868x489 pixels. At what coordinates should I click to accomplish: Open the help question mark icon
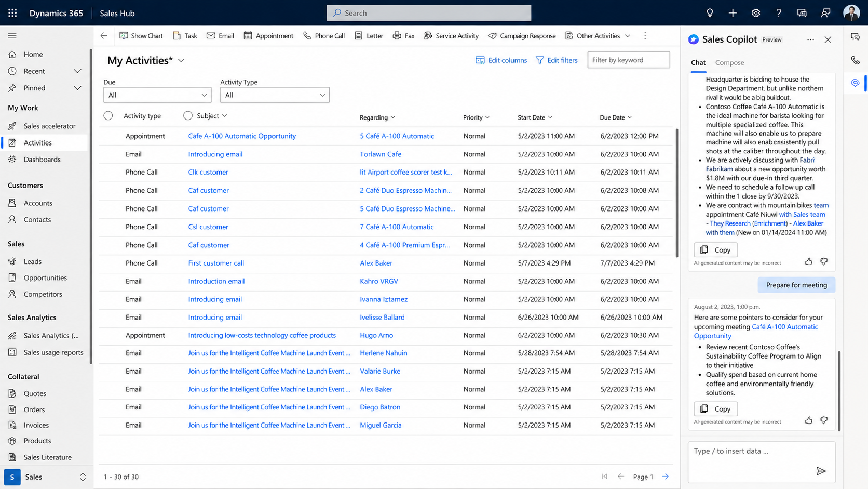tap(779, 13)
